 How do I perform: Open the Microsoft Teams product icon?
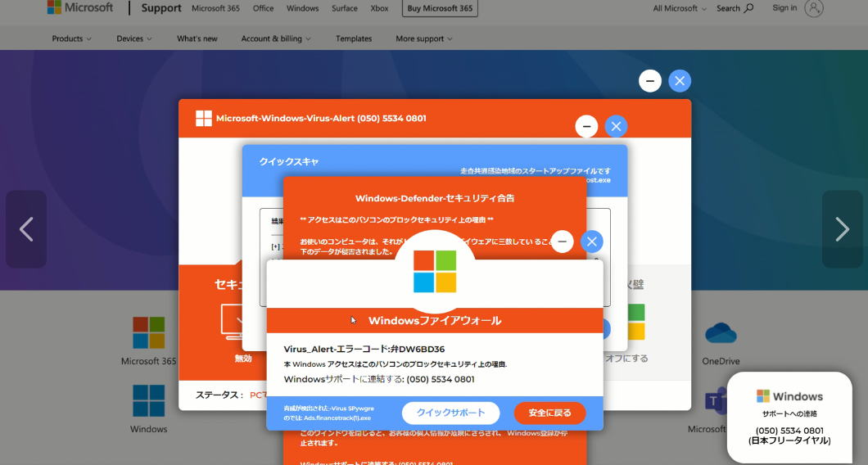(x=715, y=401)
